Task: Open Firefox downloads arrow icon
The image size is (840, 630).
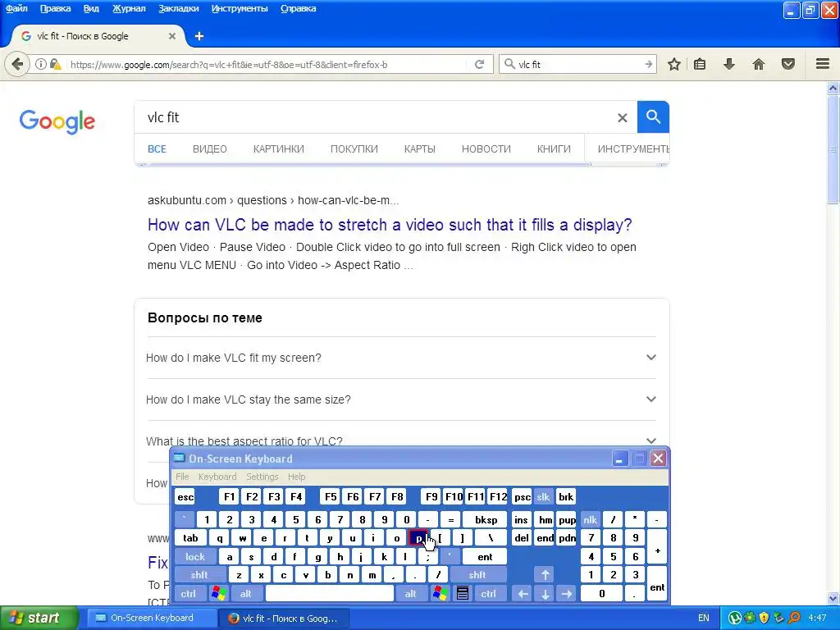Action: click(x=729, y=64)
